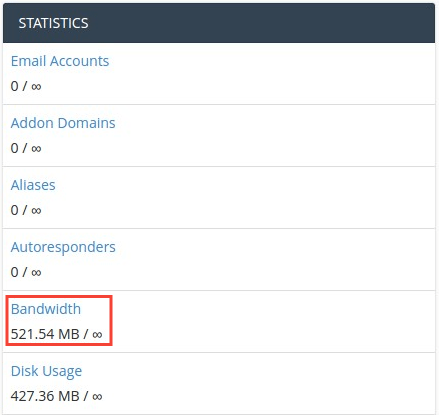
Task: Open the Email Accounts link
Action: click(60, 61)
